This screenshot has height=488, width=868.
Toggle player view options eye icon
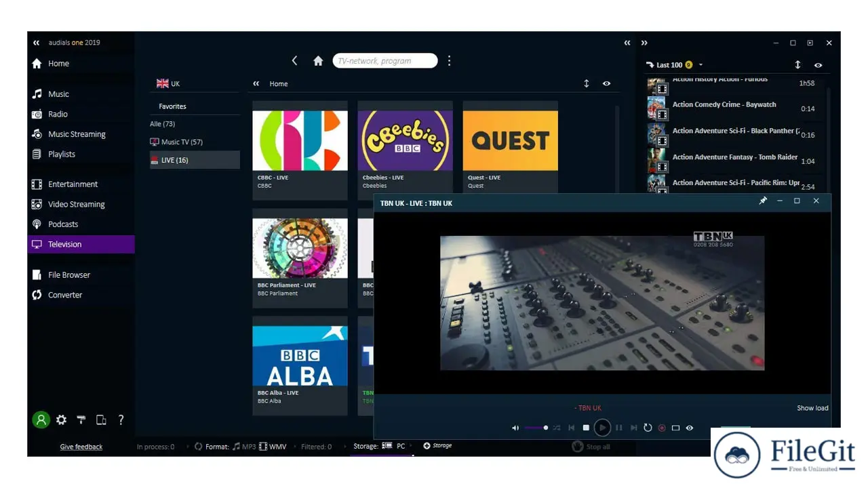pos(690,428)
